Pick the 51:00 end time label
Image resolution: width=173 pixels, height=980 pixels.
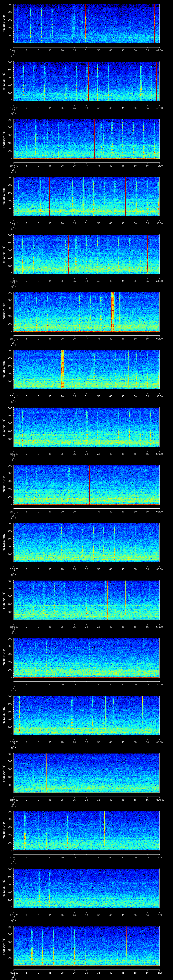point(160,281)
